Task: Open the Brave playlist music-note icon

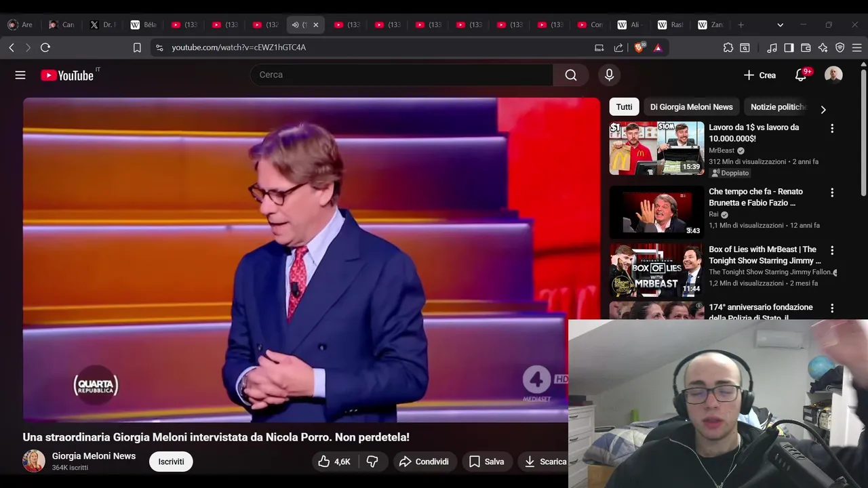Action: pyautogui.click(x=772, y=47)
